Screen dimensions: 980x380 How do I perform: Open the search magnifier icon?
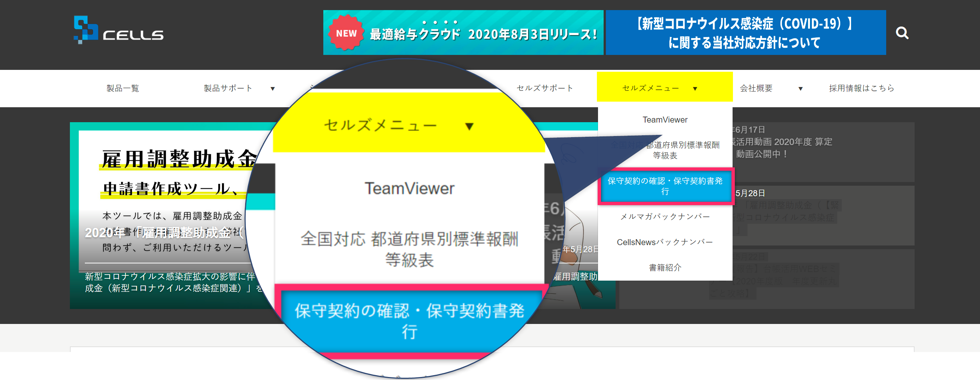[x=902, y=33]
